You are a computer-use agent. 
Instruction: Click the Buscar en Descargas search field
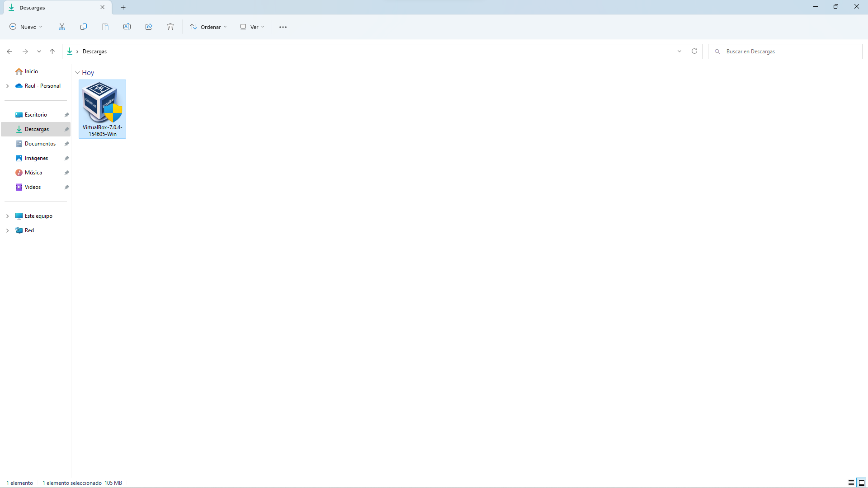[787, 52]
